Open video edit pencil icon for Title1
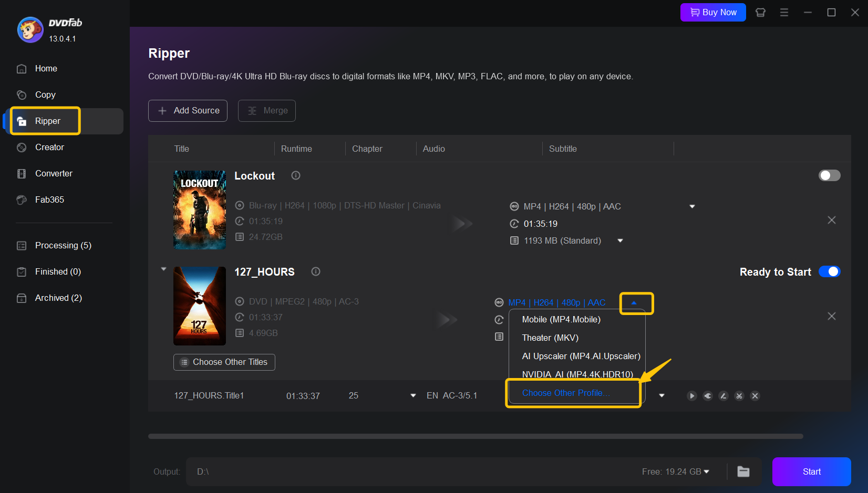The height and width of the screenshot is (493, 868). tap(724, 396)
